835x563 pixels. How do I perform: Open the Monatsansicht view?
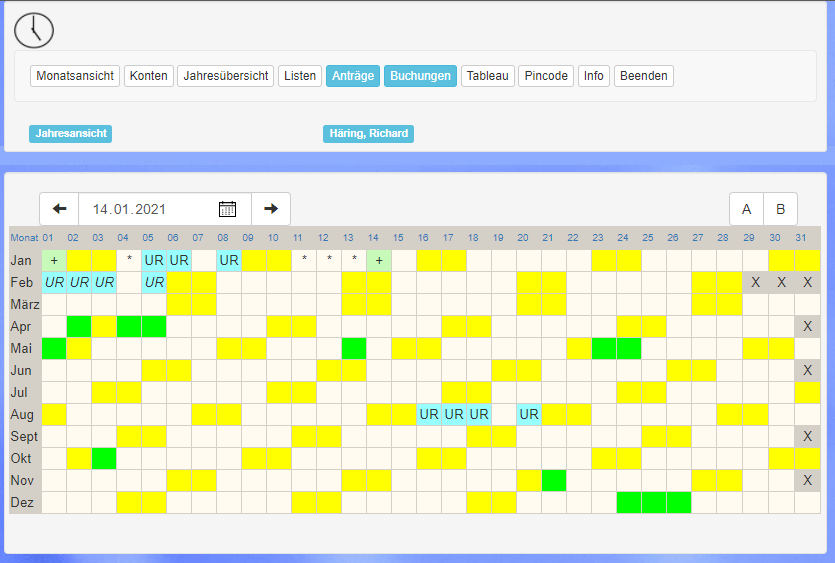coord(75,76)
